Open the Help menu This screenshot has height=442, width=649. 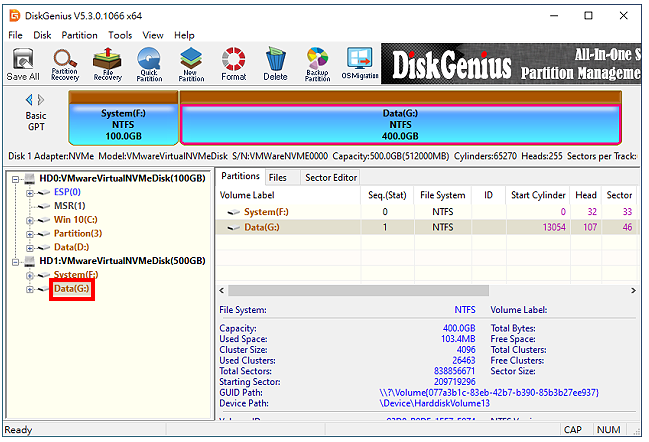[184, 35]
